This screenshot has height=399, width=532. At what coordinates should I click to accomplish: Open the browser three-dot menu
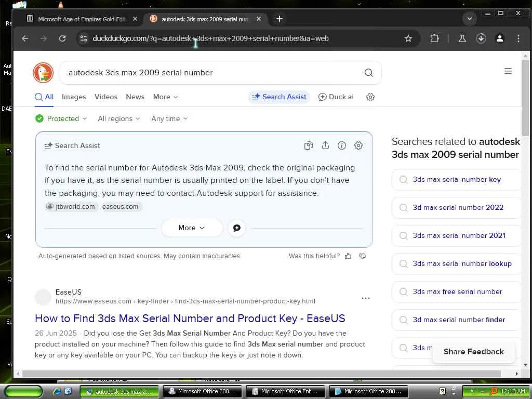(x=518, y=38)
